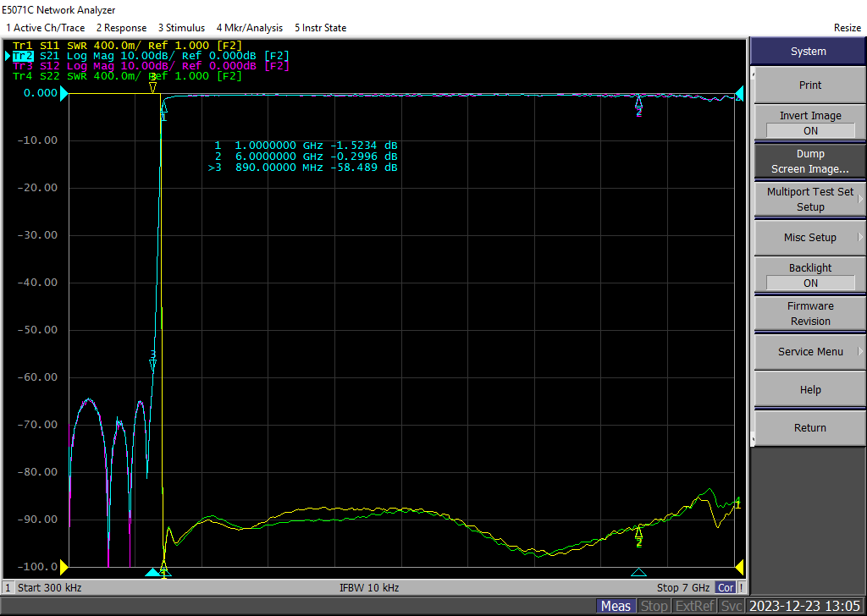Click the Cor correction status indicator

pos(726,587)
